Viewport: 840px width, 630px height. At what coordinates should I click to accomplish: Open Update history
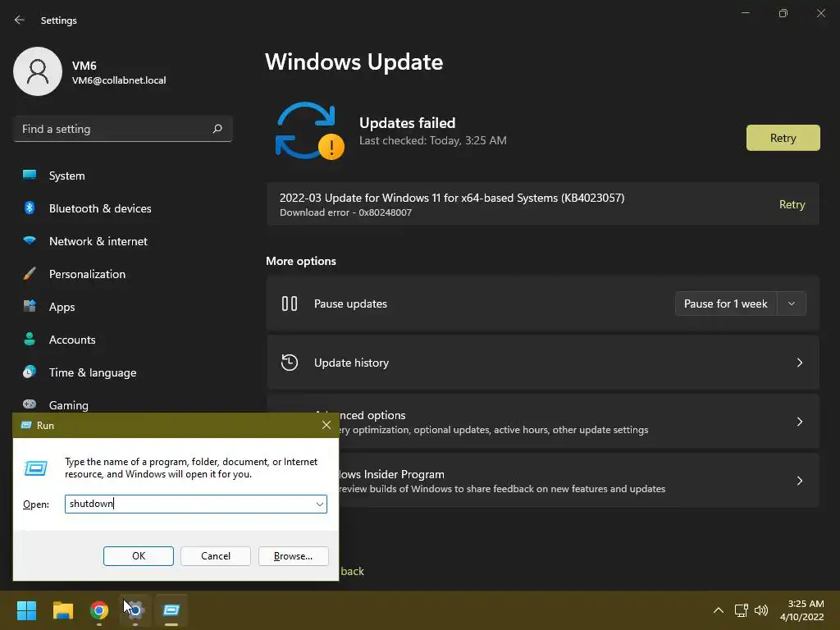[543, 363]
